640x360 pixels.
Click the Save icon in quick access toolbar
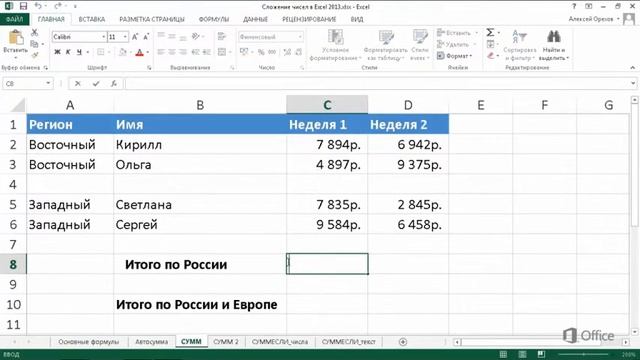(23, 6)
